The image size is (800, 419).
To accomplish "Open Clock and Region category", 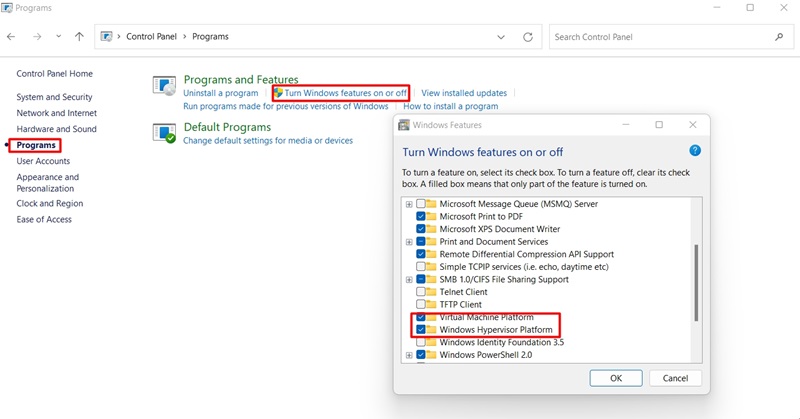I will pyautogui.click(x=49, y=203).
